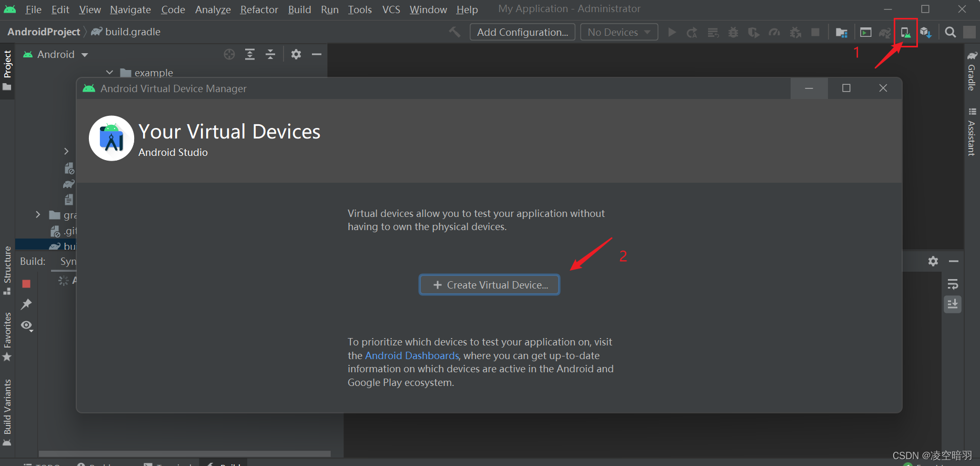Toggle the Pin Tab icon in Build panel
Image resolution: width=980 pixels, height=466 pixels.
coord(26,304)
